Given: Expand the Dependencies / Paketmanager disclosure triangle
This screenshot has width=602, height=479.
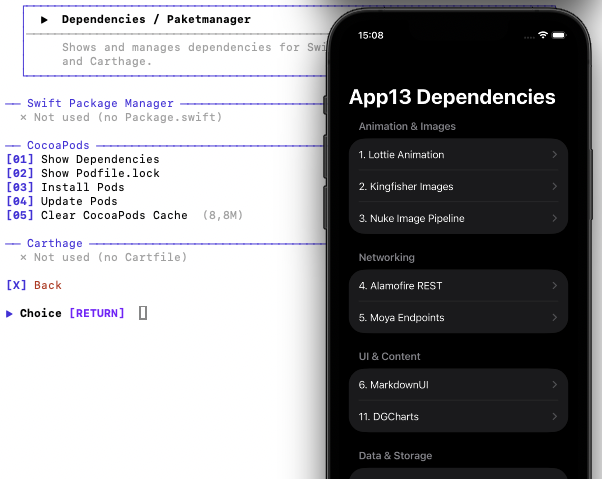Looking at the screenshot, I should (x=44, y=20).
